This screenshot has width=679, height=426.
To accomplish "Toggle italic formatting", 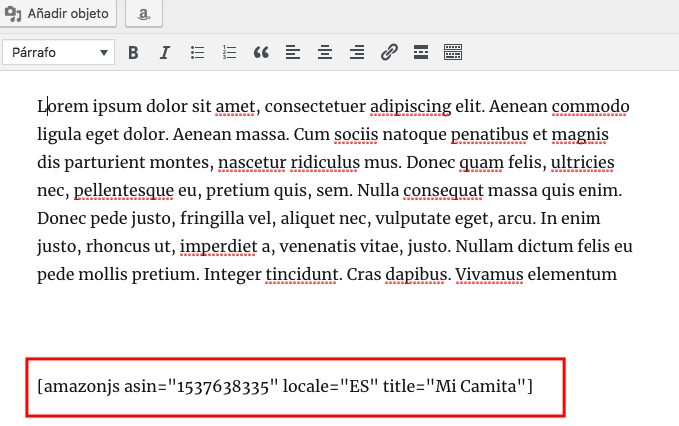I will click(x=165, y=53).
